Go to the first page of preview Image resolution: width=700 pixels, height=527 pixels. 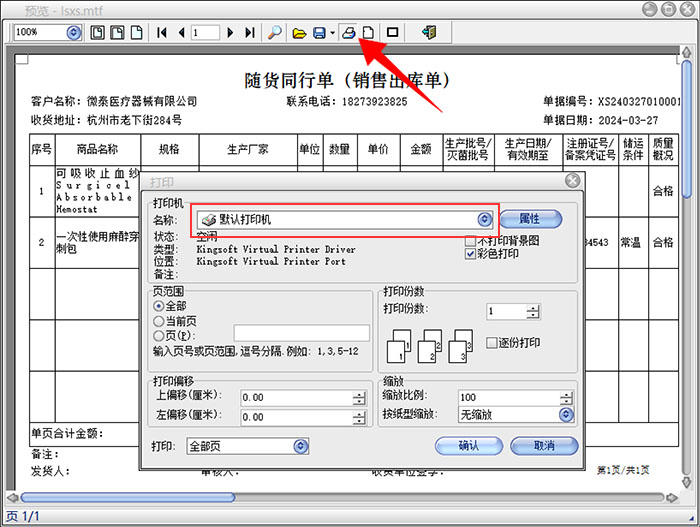tap(162, 33)
